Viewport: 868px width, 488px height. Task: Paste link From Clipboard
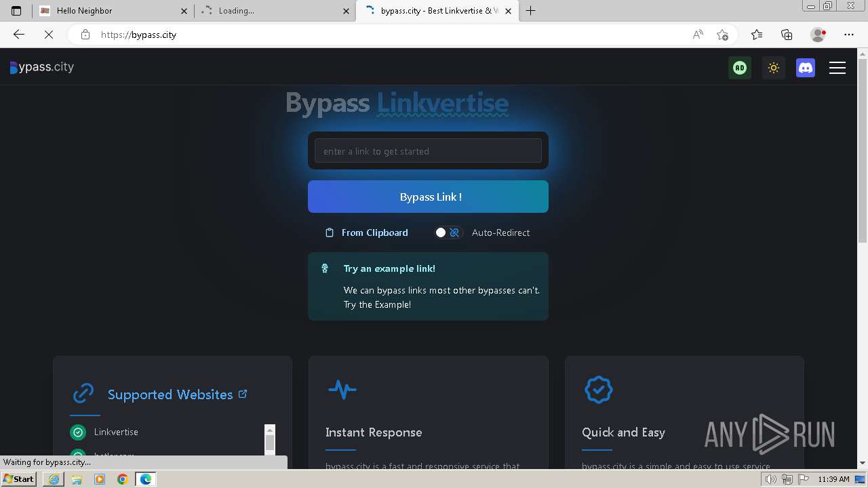(x=367, y=232)
